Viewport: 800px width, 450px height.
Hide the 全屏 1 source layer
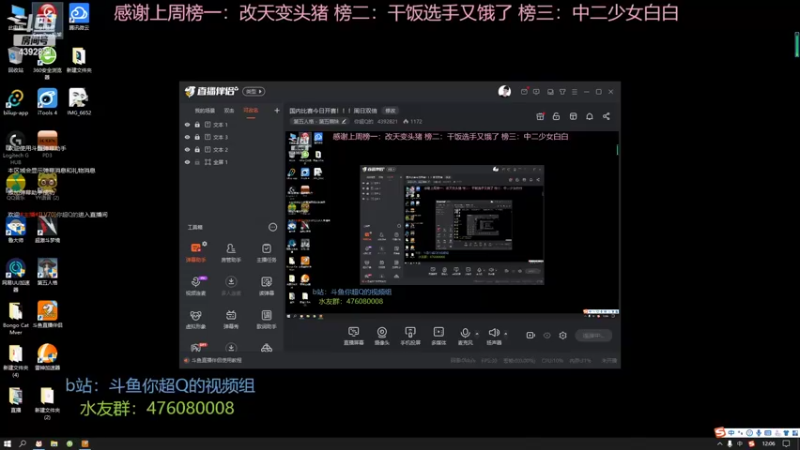tap(187, 162)
